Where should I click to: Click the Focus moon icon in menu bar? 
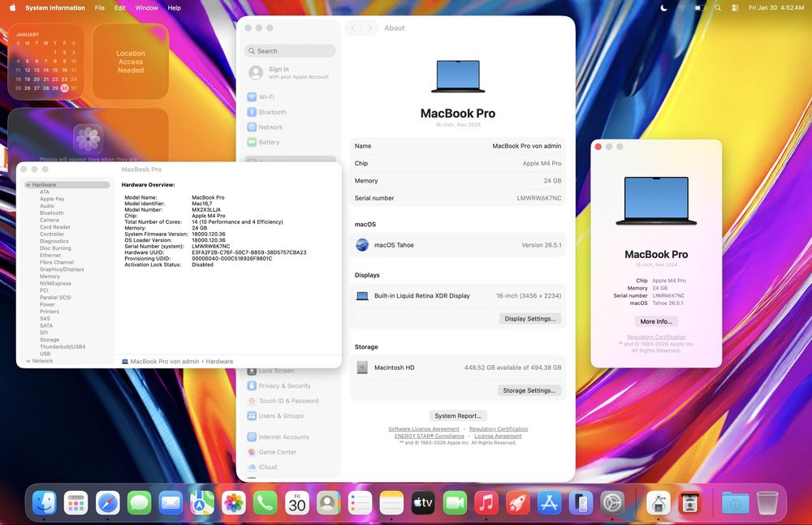[664, 8]
